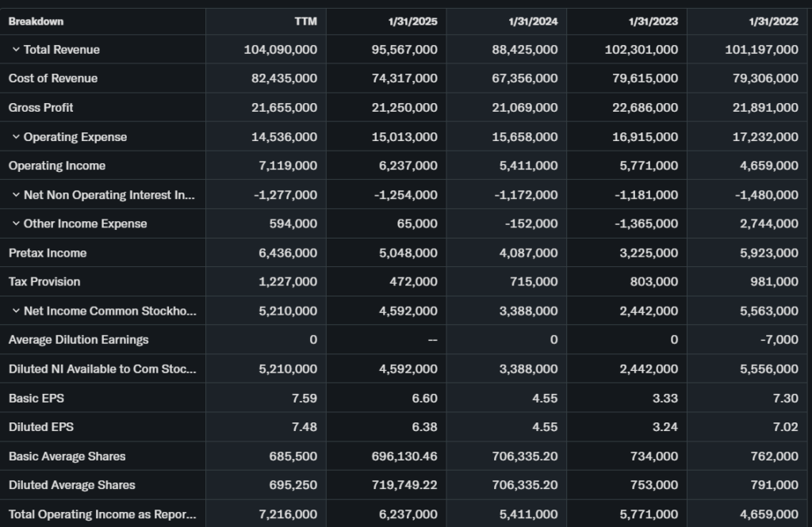
Task: Click the Breakdown column header
Action: [36, 21]
